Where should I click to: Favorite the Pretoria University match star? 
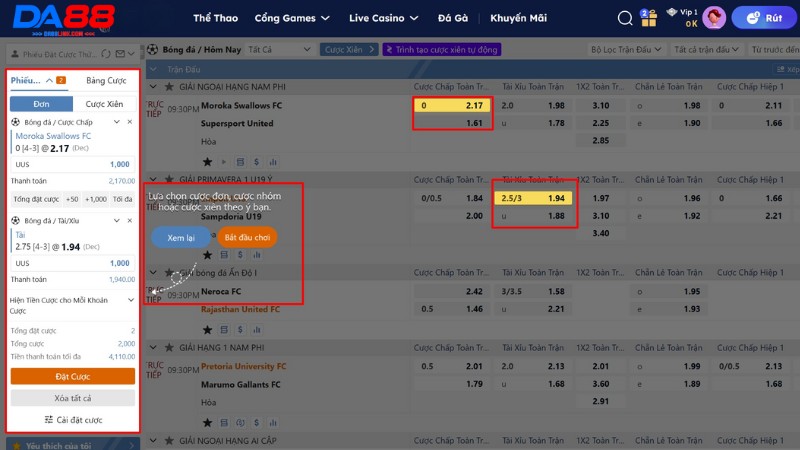(207, 422)
